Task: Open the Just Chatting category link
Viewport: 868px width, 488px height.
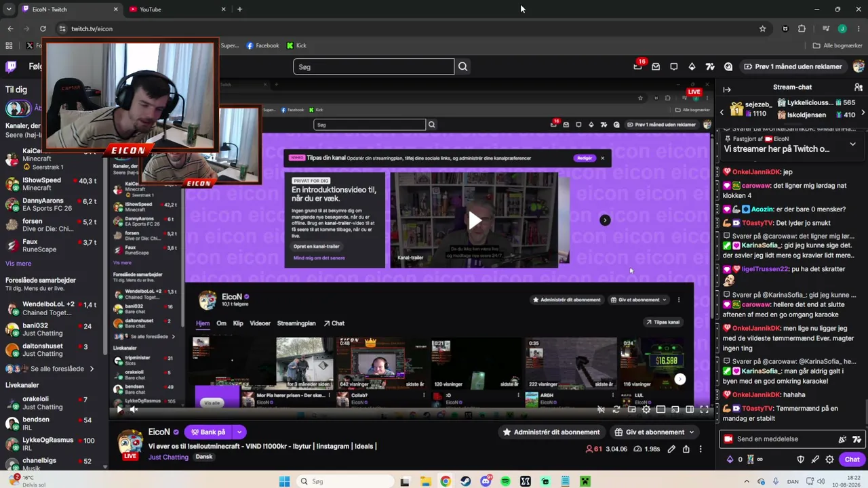Action: (x=168, y=457)
